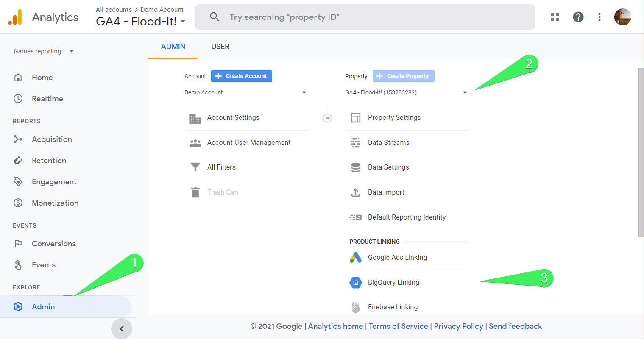Image resolution: width=644 pixels, height=339 pixels.
Task: Open Engagement reports
Action: coord(54,182)
